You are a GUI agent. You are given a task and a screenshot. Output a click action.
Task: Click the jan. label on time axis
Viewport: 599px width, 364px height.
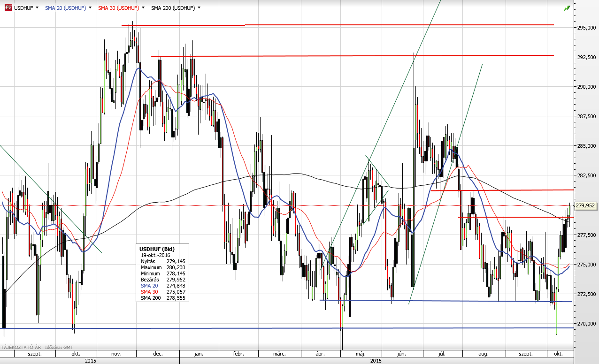pos(199,353)
